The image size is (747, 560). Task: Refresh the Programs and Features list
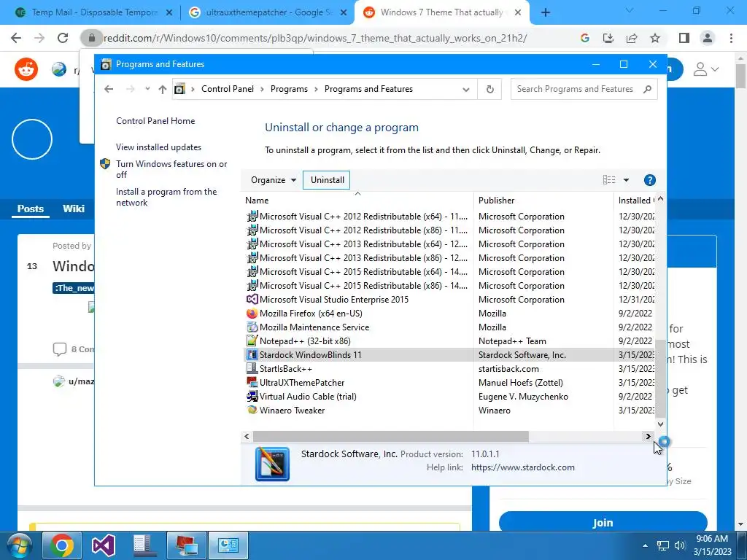[489, 89]
